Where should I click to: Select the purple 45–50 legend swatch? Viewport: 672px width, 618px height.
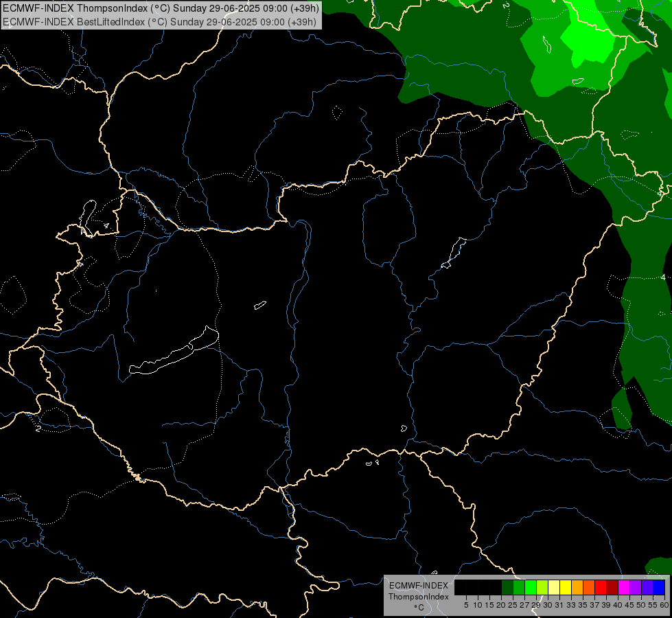click(636, 587)
